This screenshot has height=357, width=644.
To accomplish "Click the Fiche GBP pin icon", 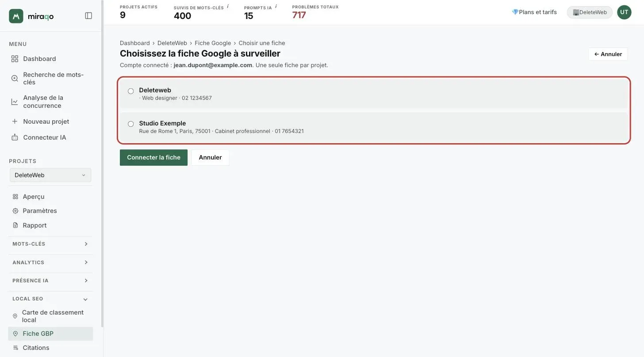I will point(15,334).
